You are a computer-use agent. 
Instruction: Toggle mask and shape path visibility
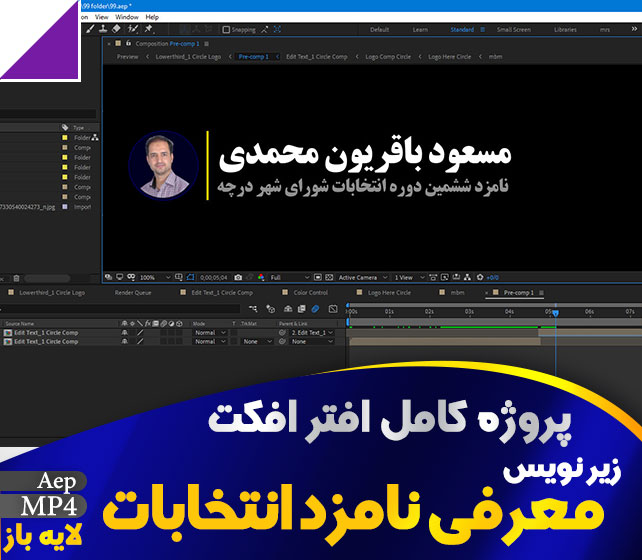(190, 278)
